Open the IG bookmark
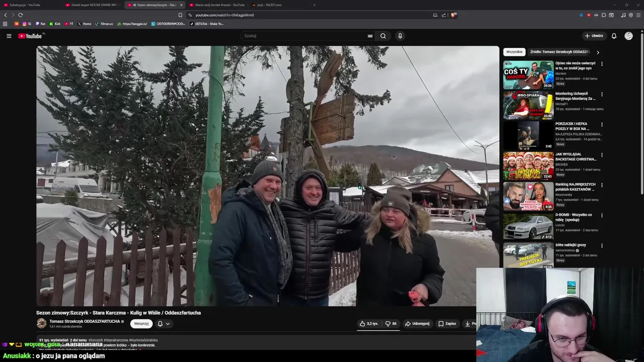644x362 pixels. click(26, 24)
